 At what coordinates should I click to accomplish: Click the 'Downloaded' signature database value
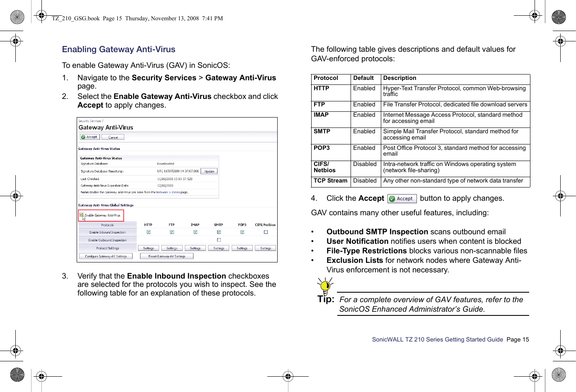click(165, 164)
